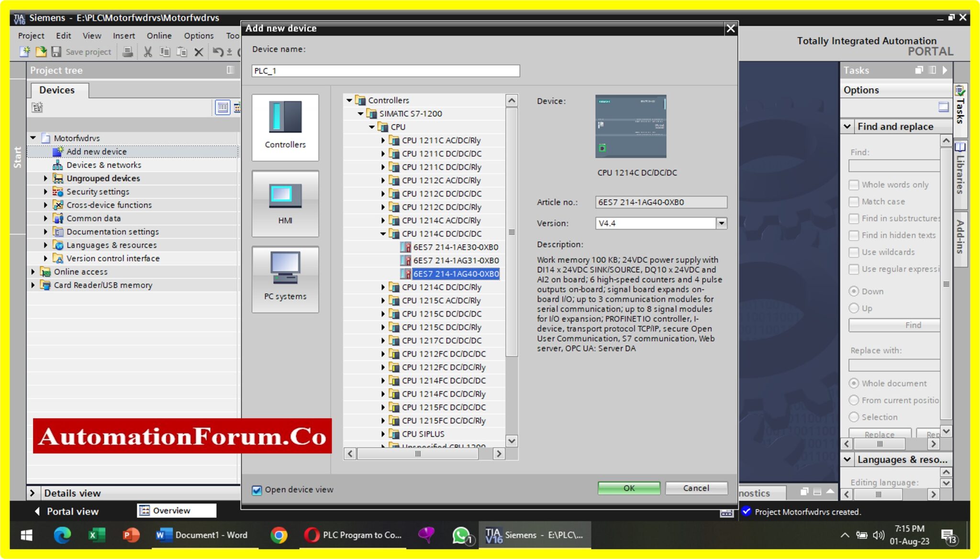Collapse the SIMATIC S7-1200 tree node
Viewport: 980px width, 559px height.
pos(361,113)
